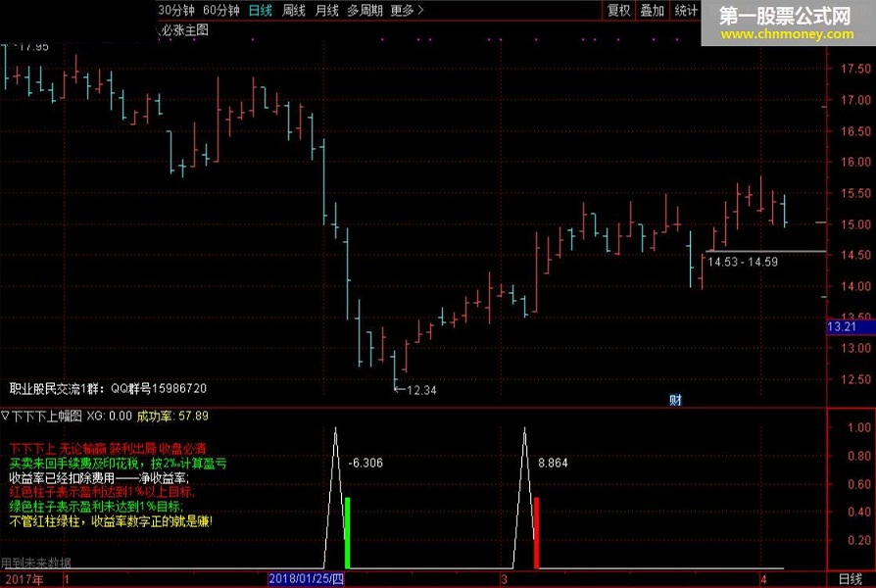
Task: Open www.chnmoney.com website link
Action: pyautogui.click(x=787, y=34)
